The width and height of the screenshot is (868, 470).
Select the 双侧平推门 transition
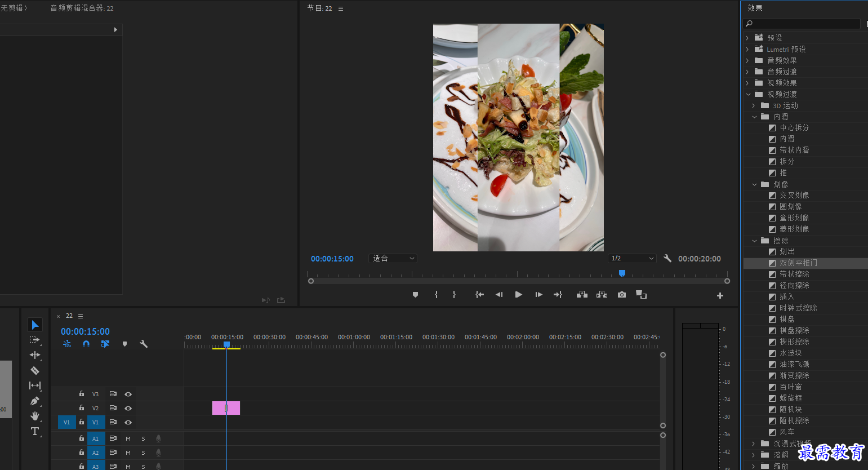[x=798, y=263]
